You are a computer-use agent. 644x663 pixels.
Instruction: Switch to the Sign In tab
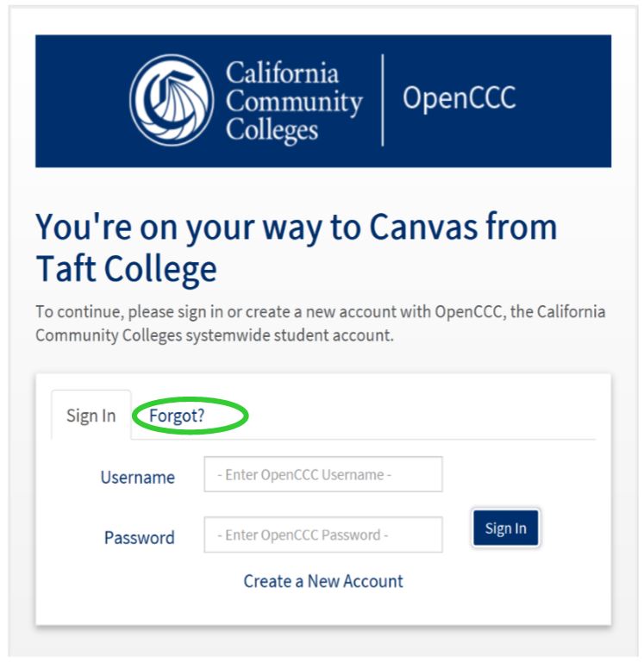(91, 416)
